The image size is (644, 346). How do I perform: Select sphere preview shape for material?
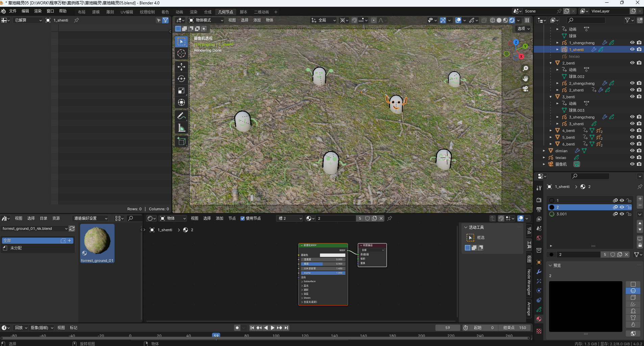633,291
